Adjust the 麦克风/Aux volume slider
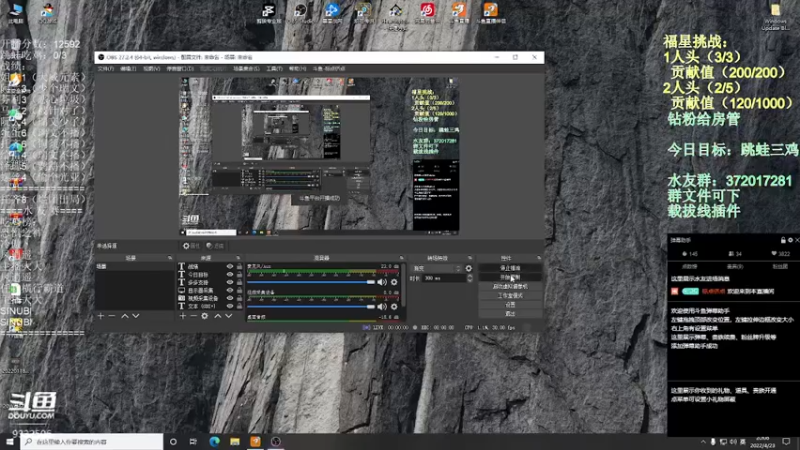This screenshot has width=800, height=450. pos(311,282)
